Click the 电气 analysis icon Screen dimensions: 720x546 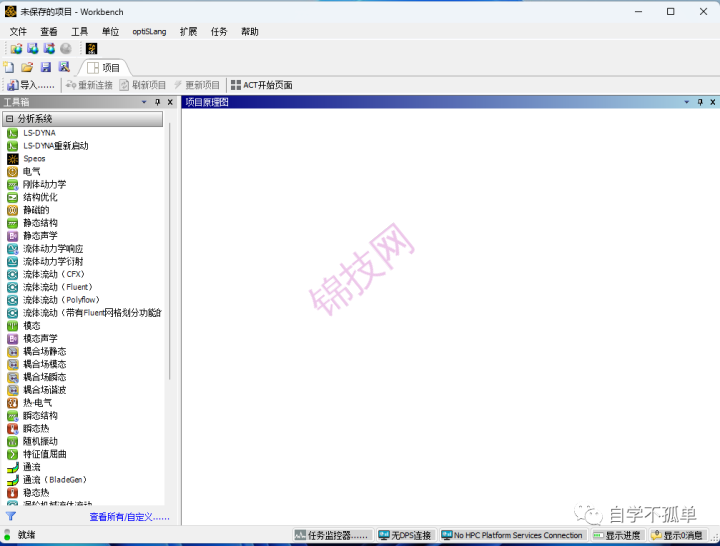point(12,172)
